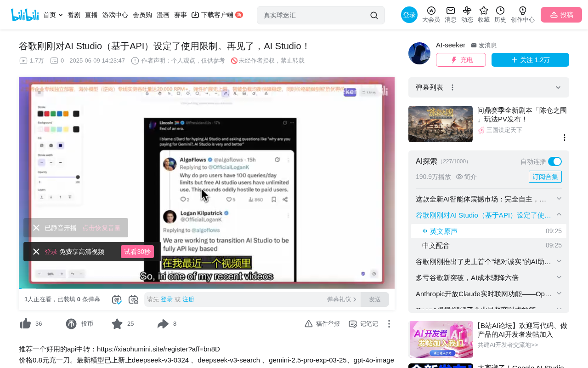Click the 发送 send danmaku button
The image size is (588, 368).
click(375, 299)
